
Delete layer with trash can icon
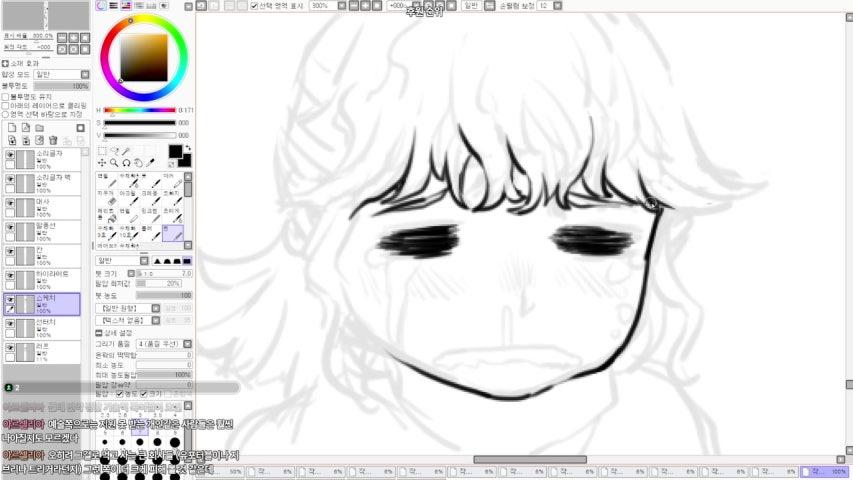point(53,140)
